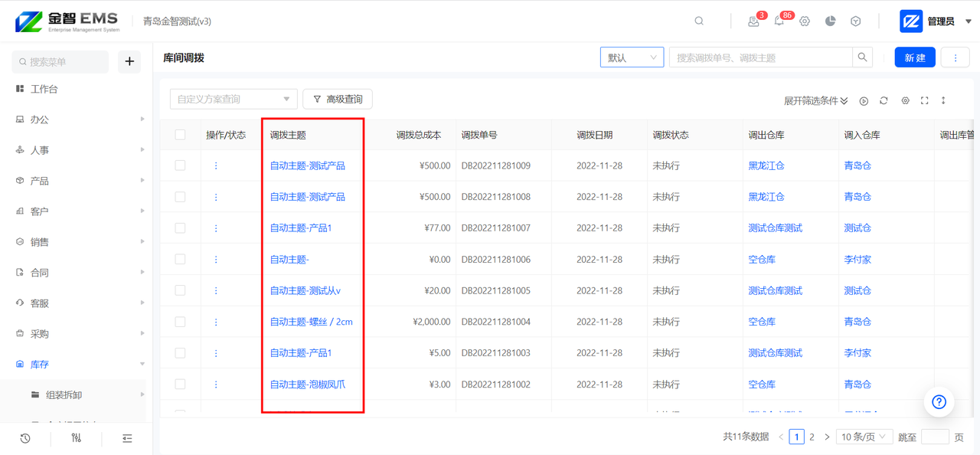Open more options menu beside 新建 button

click(x=955, y=57)
